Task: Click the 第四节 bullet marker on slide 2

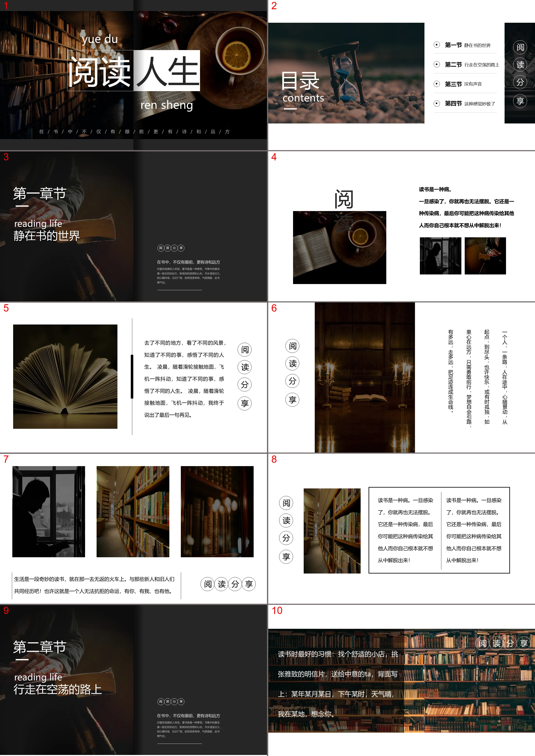Action: point(437,103)
